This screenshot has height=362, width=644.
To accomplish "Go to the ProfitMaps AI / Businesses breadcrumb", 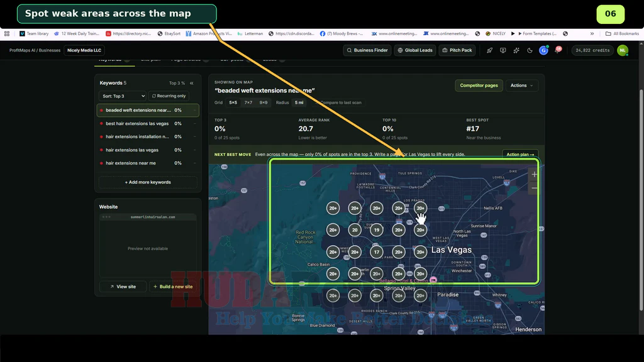I will (x=35, y=50).
